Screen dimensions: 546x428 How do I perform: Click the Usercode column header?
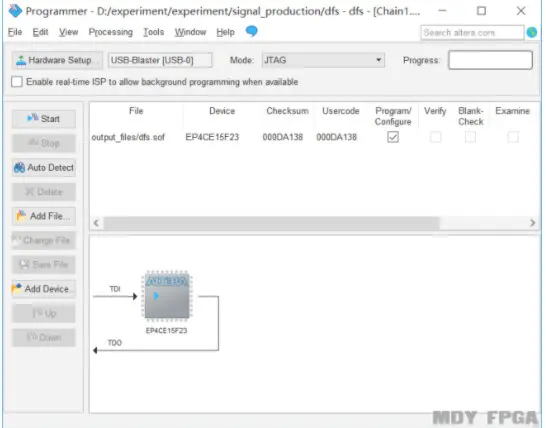pos(341,111)
